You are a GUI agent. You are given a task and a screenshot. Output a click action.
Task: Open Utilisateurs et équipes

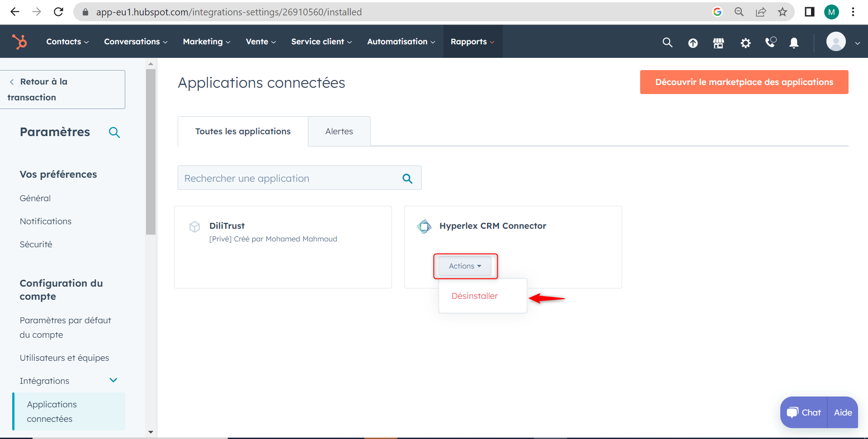[x=65, y=358]
